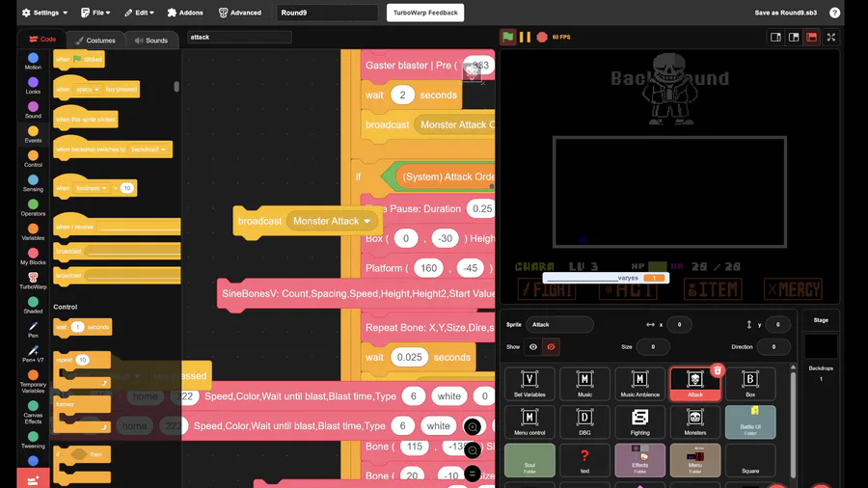Viewport: 868px width, 488px height.
Task: Select the Pen+ V7 extension category
Action: [x=33, y=354]
